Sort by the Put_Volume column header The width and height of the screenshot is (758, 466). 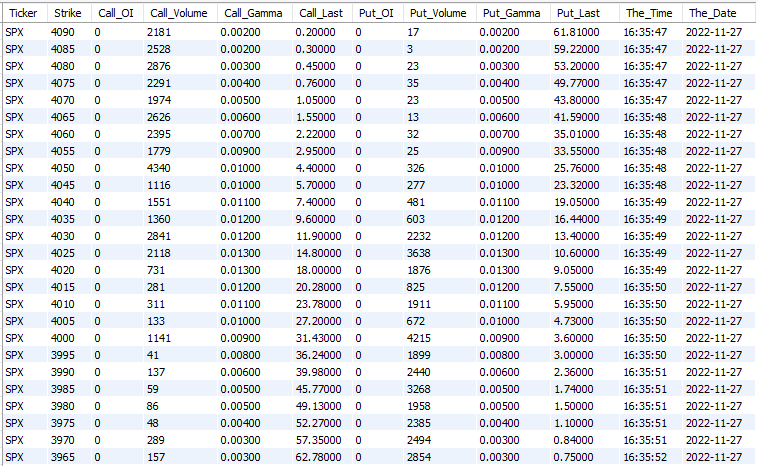pos(436,13)
